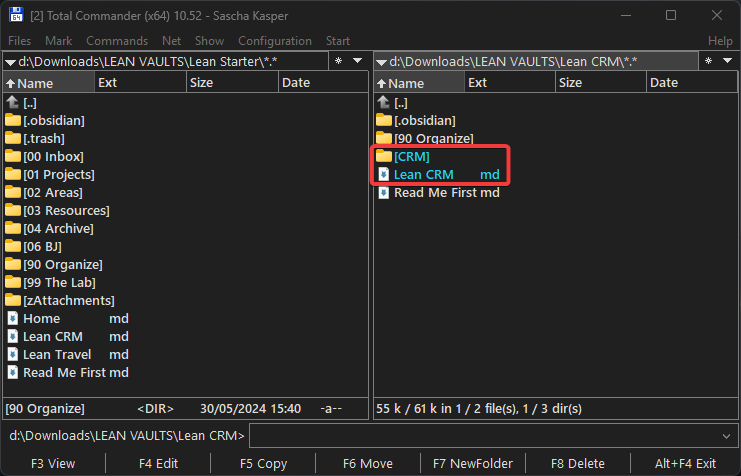Sort right panel by Name column header

(x=420, y=83)
